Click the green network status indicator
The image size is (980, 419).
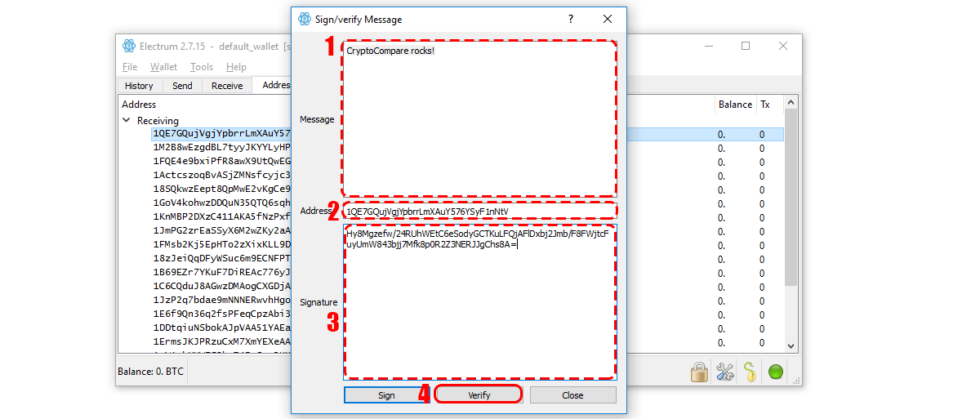point(776,372)
